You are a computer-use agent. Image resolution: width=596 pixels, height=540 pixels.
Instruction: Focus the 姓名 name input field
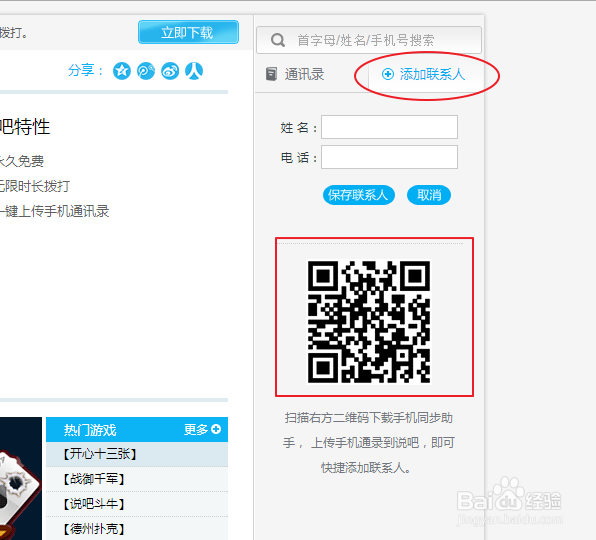(389, 127)
